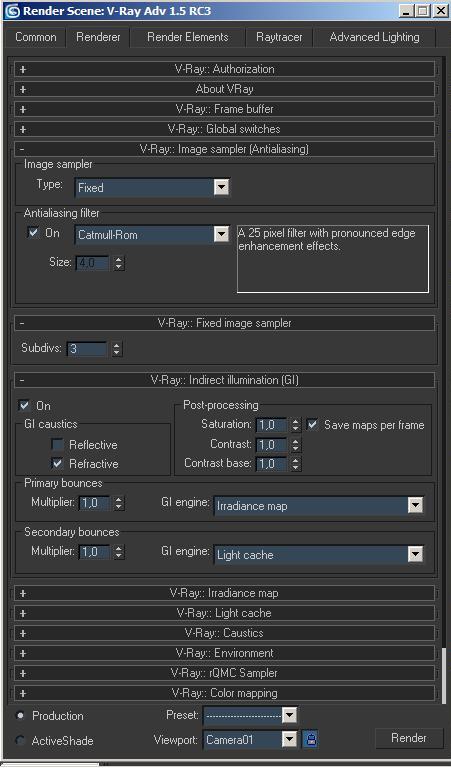Image resolution: width=451 pixels, height=768 pixels.
Task: Open the Image sampler Type dropdown
Action: pyautogui.click(x=152, y=187)
